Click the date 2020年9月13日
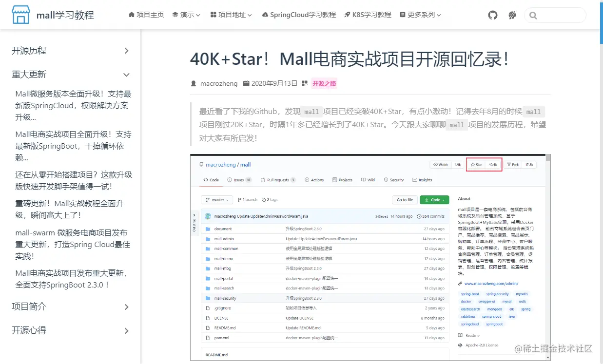 [x=274, y=83]
